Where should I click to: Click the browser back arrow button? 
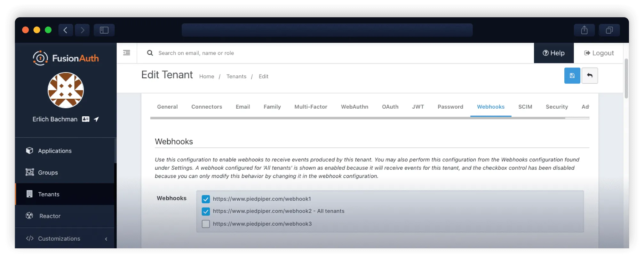(x=66, y=30)
